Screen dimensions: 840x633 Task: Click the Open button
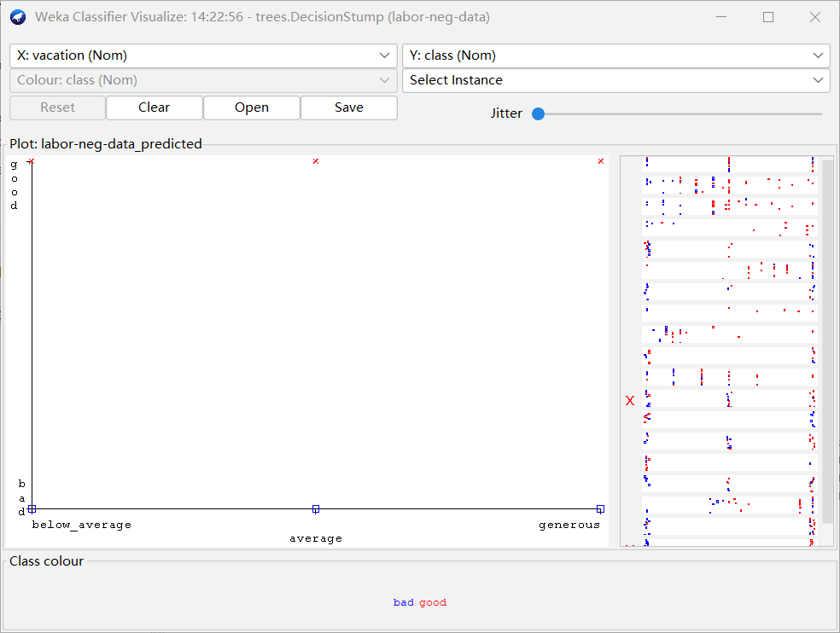(252, 107)
